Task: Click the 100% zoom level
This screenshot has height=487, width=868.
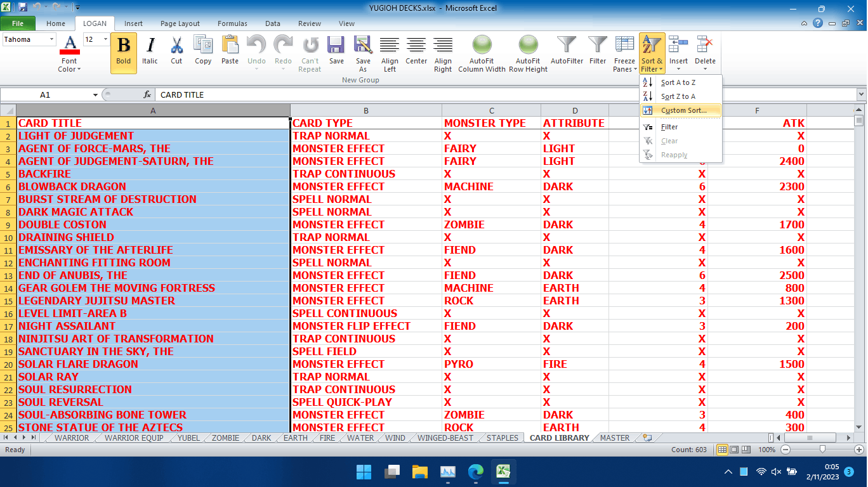Action: (766, 450)
